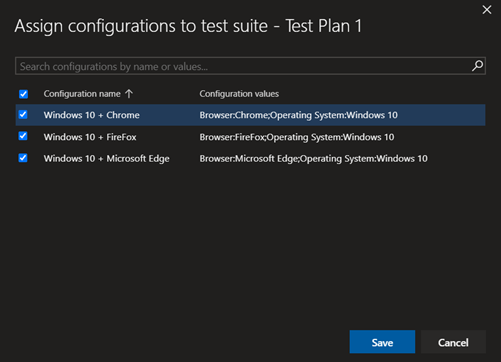Click the dialog title mentioning Test Plan 1
Screen dimensions: 501x362
click(188, 26)
